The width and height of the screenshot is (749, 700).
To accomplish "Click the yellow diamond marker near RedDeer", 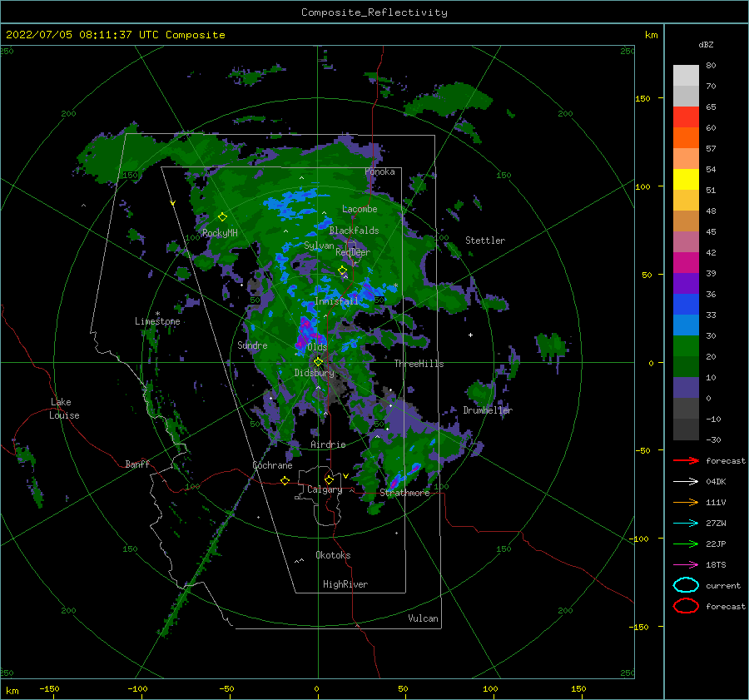I will coord(342,271).
